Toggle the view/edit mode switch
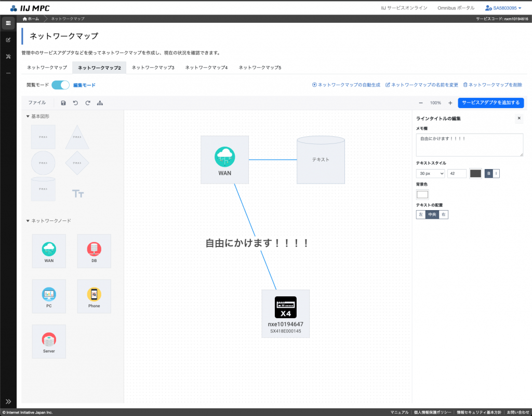 (60, 85)
